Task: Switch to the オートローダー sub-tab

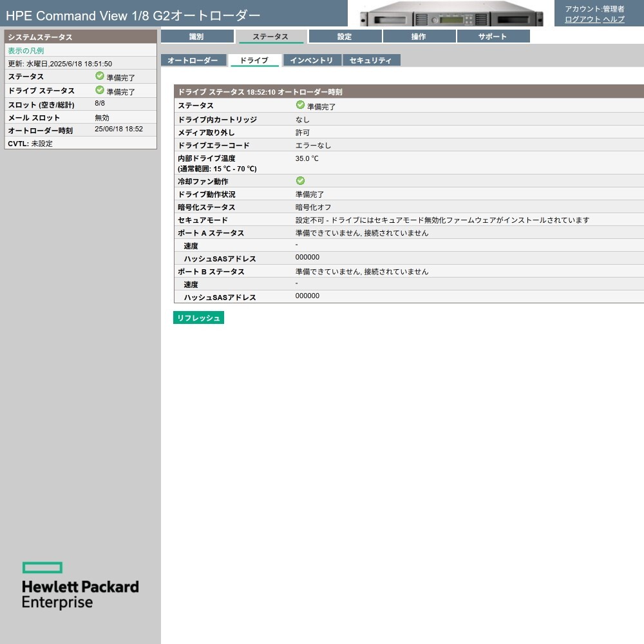Action: tap(193, 60)
